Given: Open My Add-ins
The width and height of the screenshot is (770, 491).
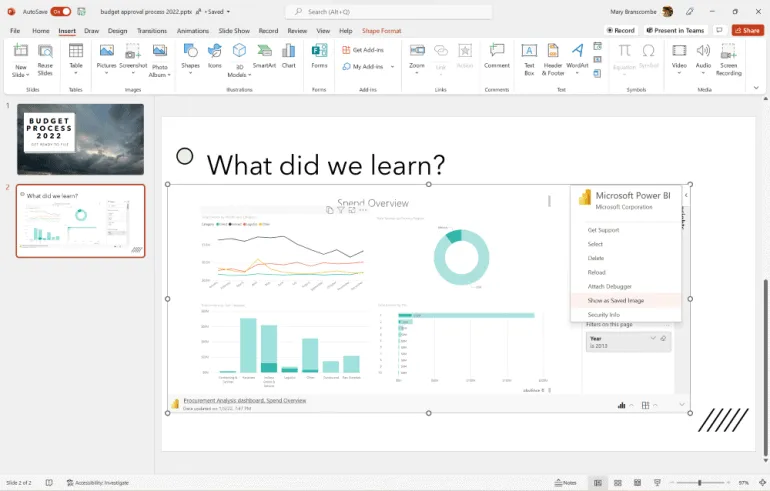Looking at the screenshot, I should (x=363, y=66).
